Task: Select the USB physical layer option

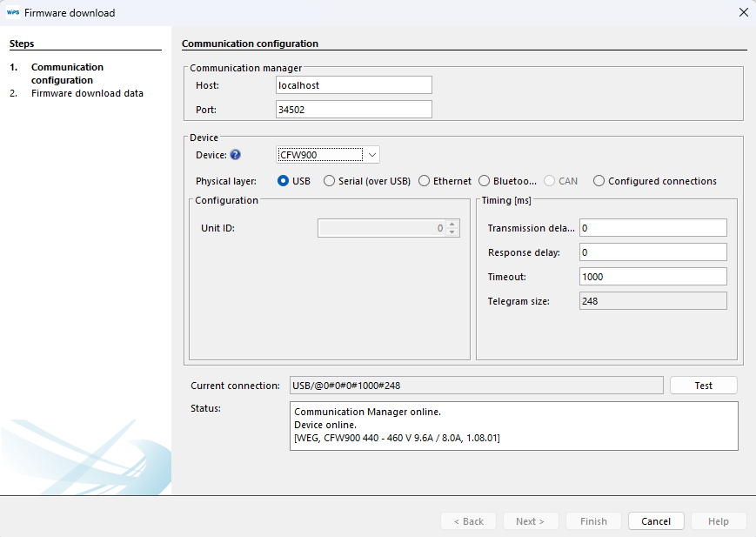Action: pyautogui.click(x=284, y=181)
